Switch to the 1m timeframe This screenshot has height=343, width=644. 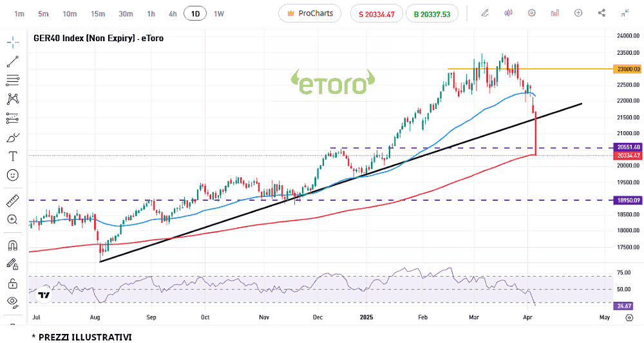pos(19,14)
